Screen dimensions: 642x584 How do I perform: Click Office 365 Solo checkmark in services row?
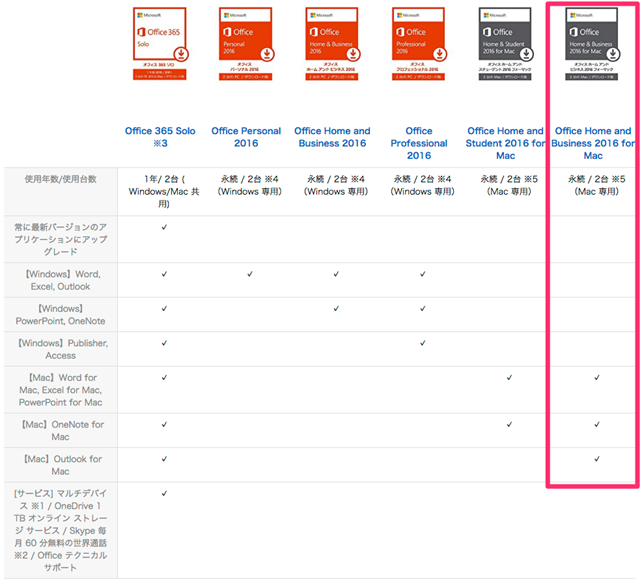coord(163,493)
